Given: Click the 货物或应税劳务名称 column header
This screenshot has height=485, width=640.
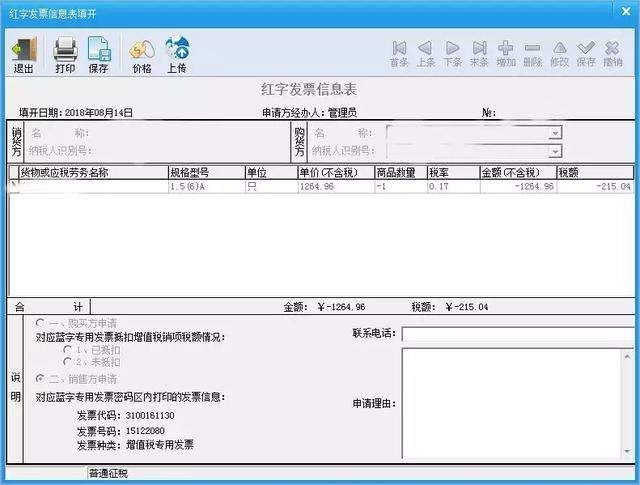Looking at the screenshot, I should [93, 172].
